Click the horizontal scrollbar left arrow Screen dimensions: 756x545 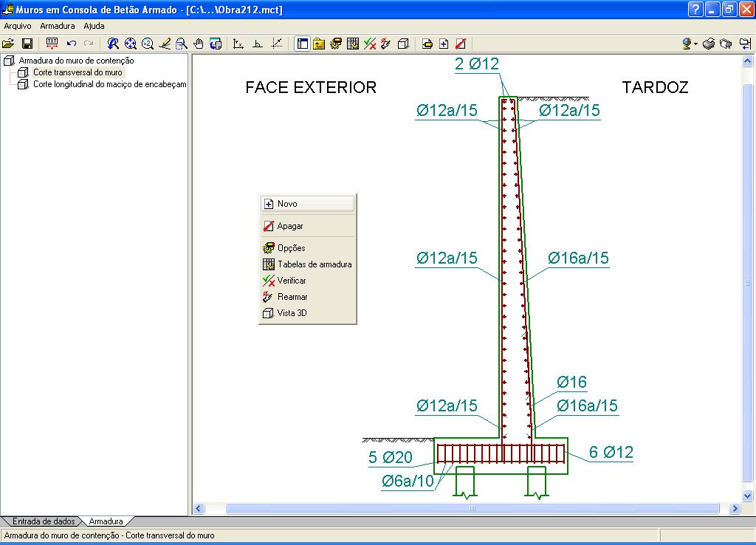(199, 508)
